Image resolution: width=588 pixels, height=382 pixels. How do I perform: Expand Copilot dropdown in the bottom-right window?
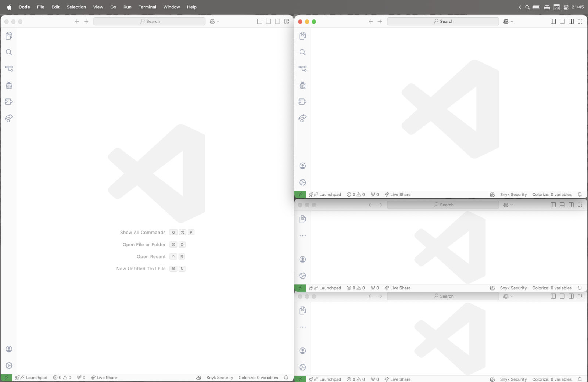pyautogui.click(x=512, y=296)
